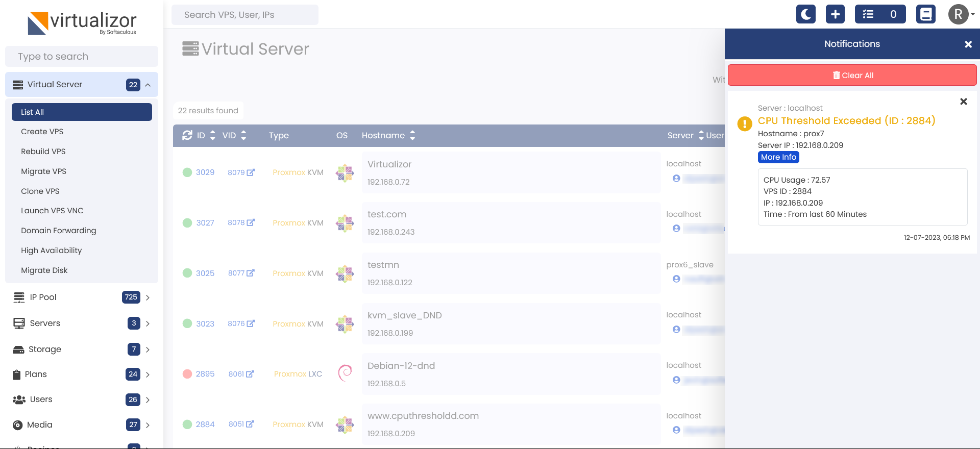
Task: Open Migrate VPS
Action: point(43,171)
